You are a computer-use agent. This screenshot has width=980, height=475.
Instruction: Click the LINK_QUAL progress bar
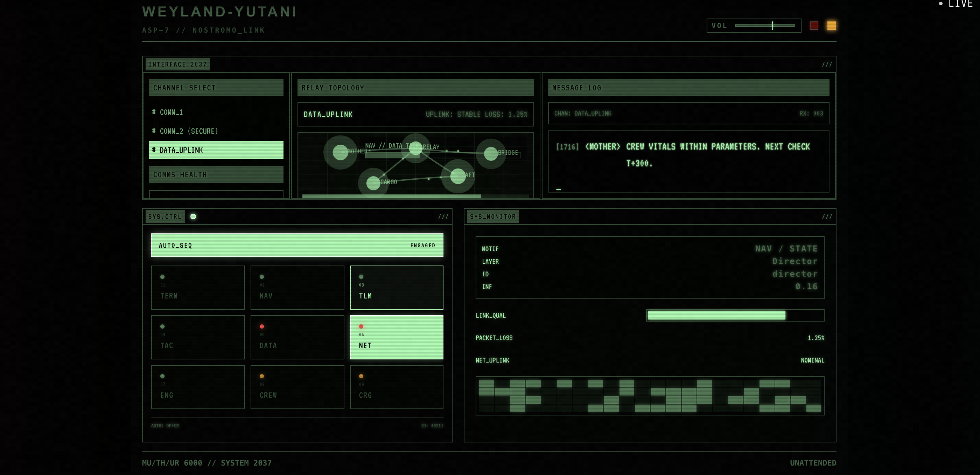(735, 315)
